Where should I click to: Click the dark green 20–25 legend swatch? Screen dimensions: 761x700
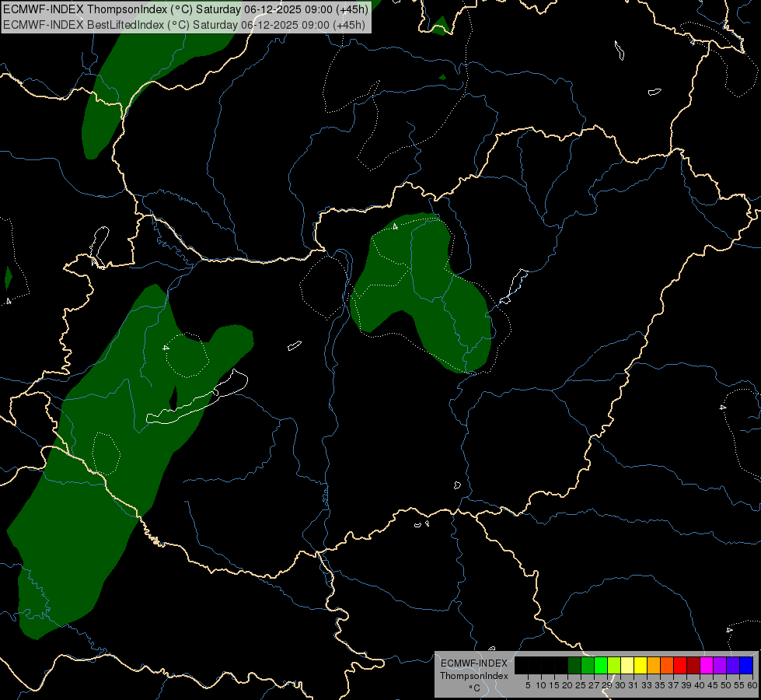[574, 665]
